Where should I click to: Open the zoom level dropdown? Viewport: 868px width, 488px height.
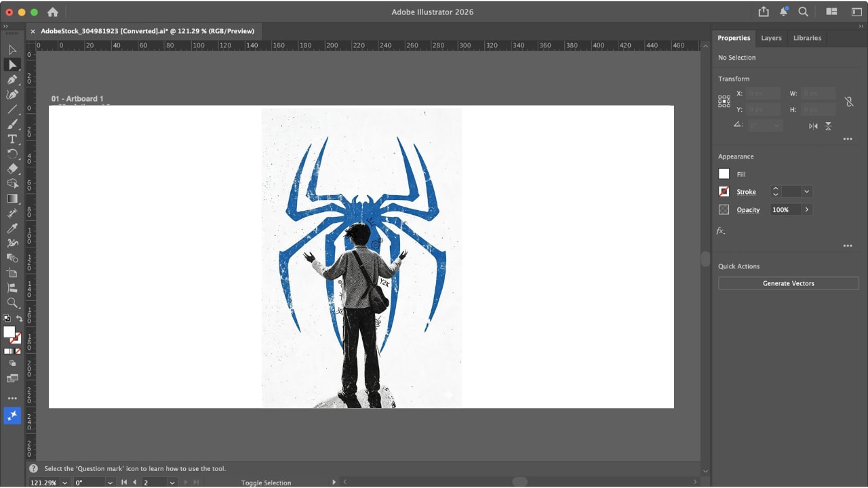click(x=65, y=483)
